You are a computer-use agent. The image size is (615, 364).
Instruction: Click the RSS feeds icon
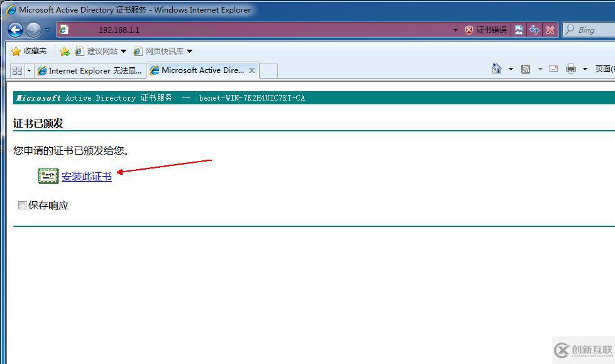pyautogui.click(x=526, y=69)
